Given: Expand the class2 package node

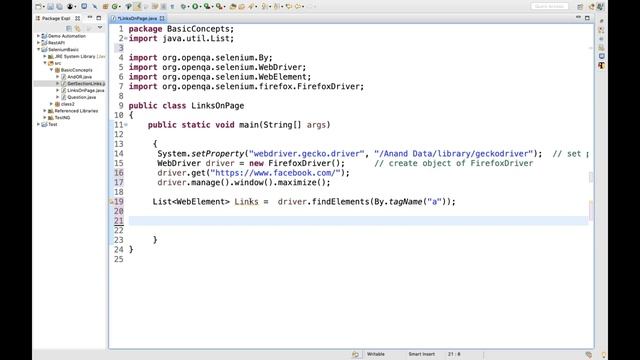Looking at the screenshot, I should 51,104.
